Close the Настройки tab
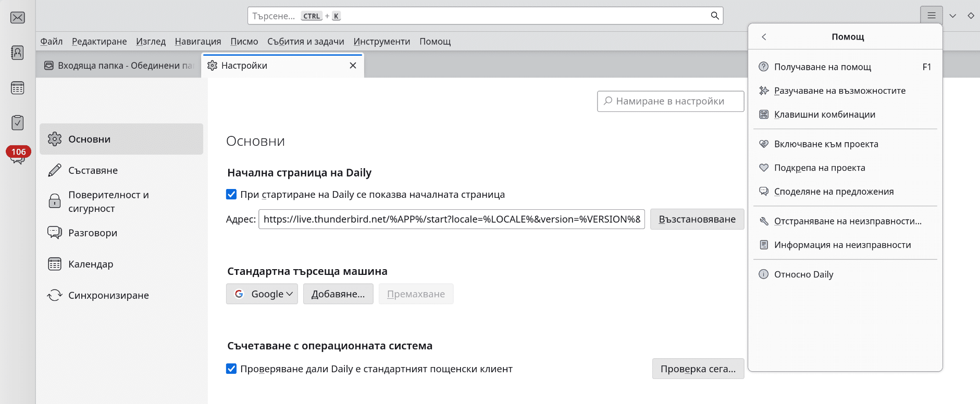The width and height of the screenshot is (980, 404). [x=353, y=66]
